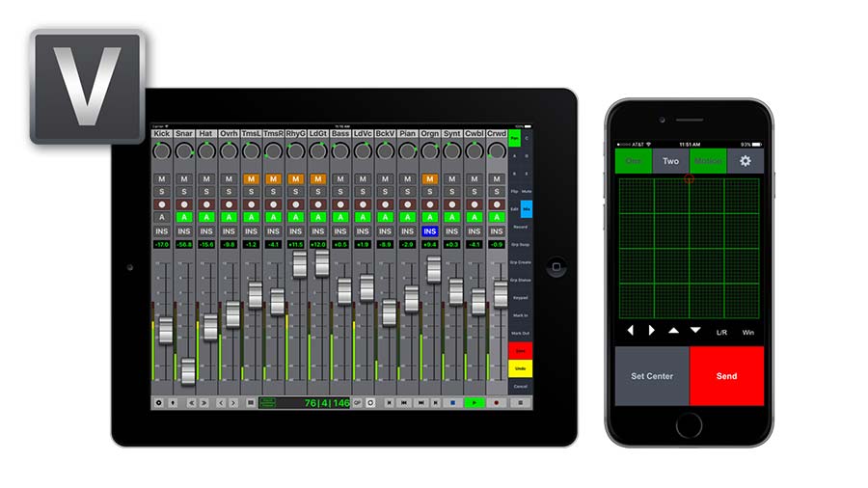Screen dimensions: 868x488
Task: Click the yellow Undo sidebar button
Action: 521,368
